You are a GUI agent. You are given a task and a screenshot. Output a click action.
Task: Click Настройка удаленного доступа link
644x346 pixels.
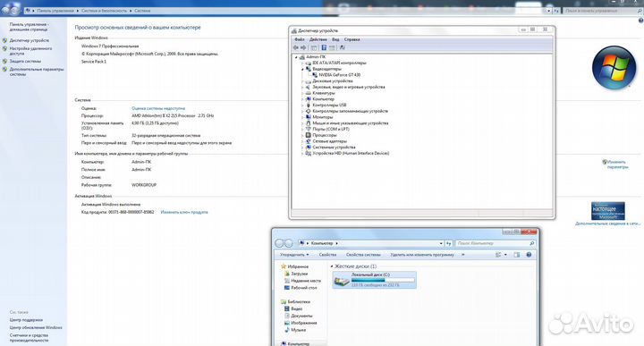coord(30,51)
